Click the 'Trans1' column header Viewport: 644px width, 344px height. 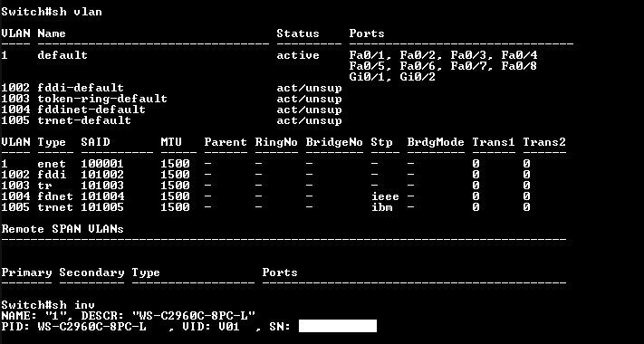[494, 142]
